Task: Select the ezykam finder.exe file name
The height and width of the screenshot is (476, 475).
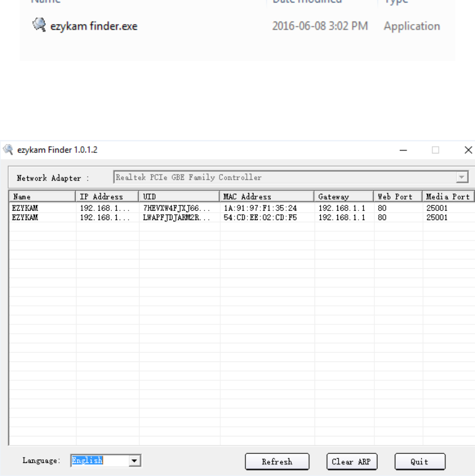Action: point(94,27)
